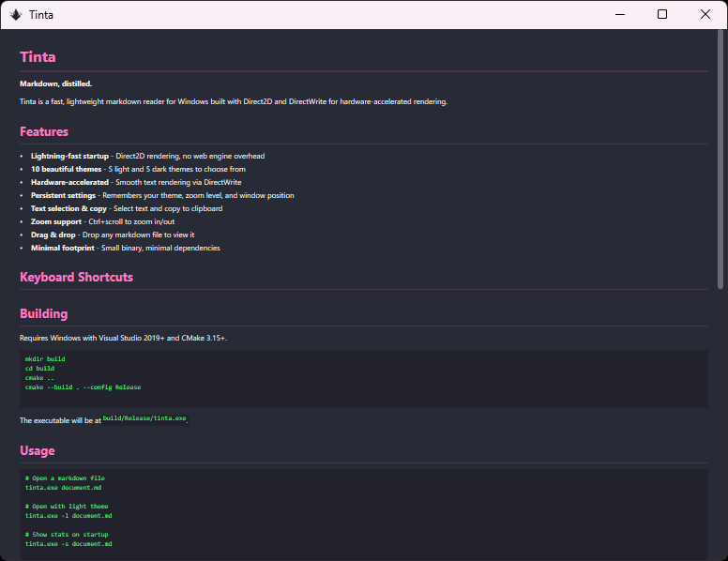
Task: Click the pink "Tinta" document heading
Action: point(38,57)
